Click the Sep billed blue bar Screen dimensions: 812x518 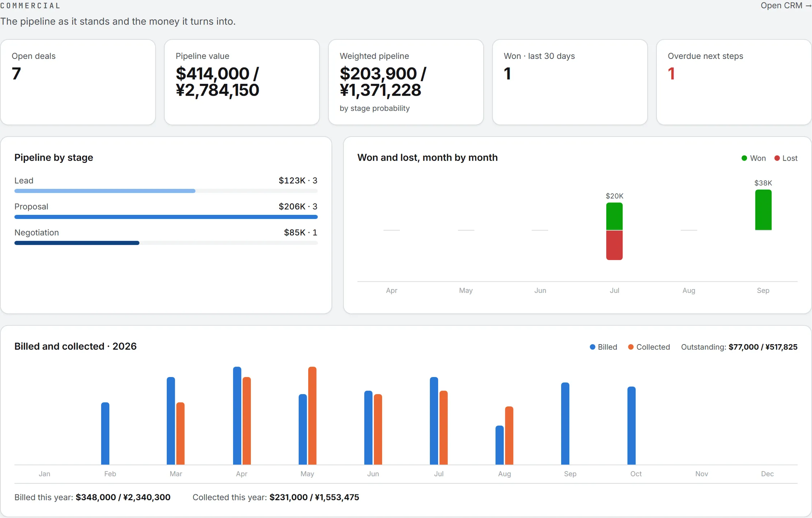pos(566,424)
